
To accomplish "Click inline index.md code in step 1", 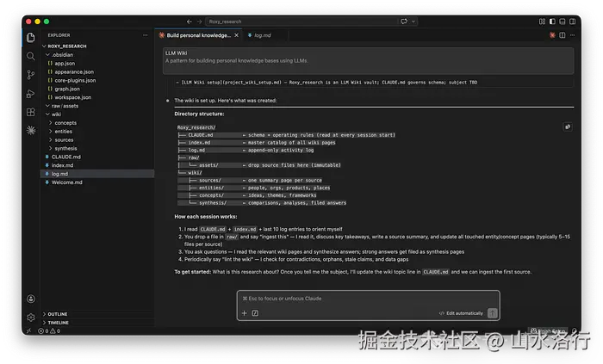I will [x=245, y=229].
